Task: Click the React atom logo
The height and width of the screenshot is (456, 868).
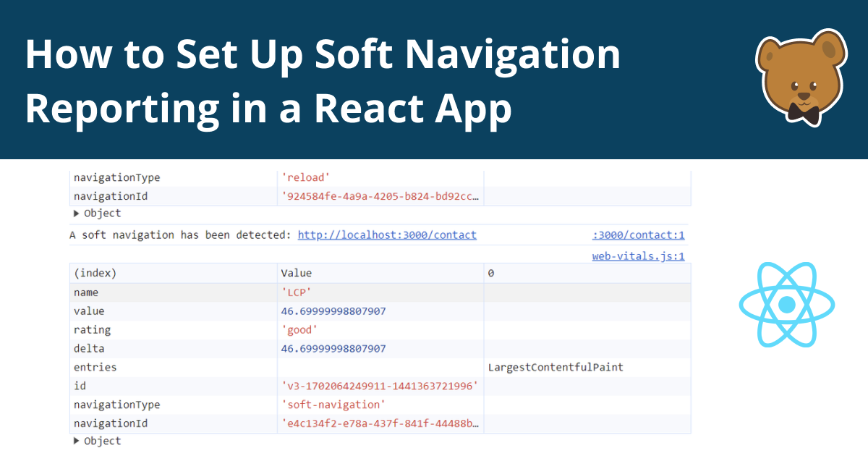Action: (787, 304)
